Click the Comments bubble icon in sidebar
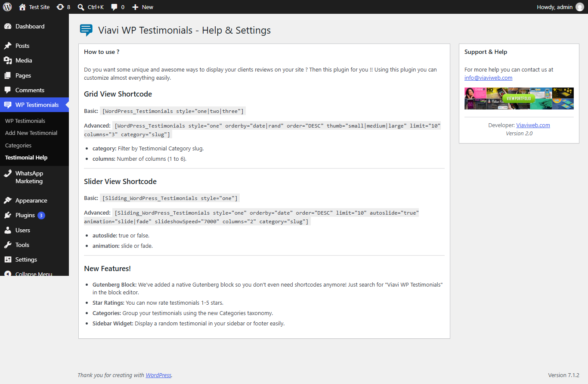Viewport: 588px width, 384px height. pyautogui.click(x=8, y=90)
